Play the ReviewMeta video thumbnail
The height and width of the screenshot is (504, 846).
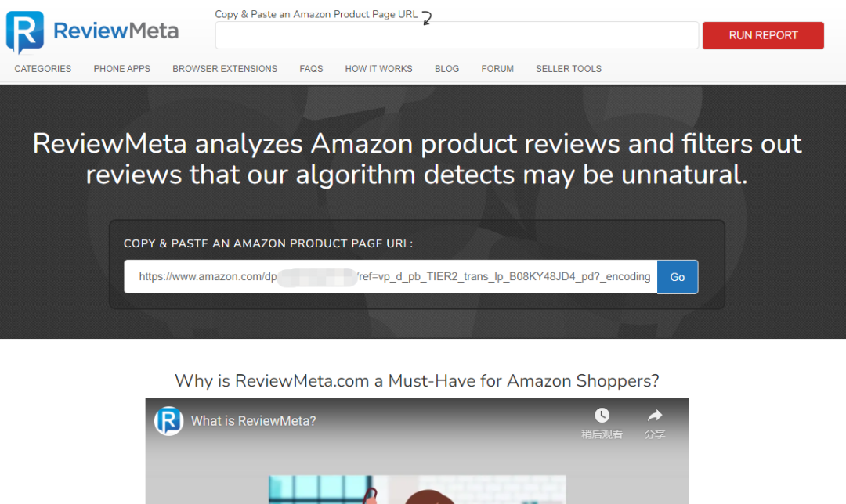(417, 463)
